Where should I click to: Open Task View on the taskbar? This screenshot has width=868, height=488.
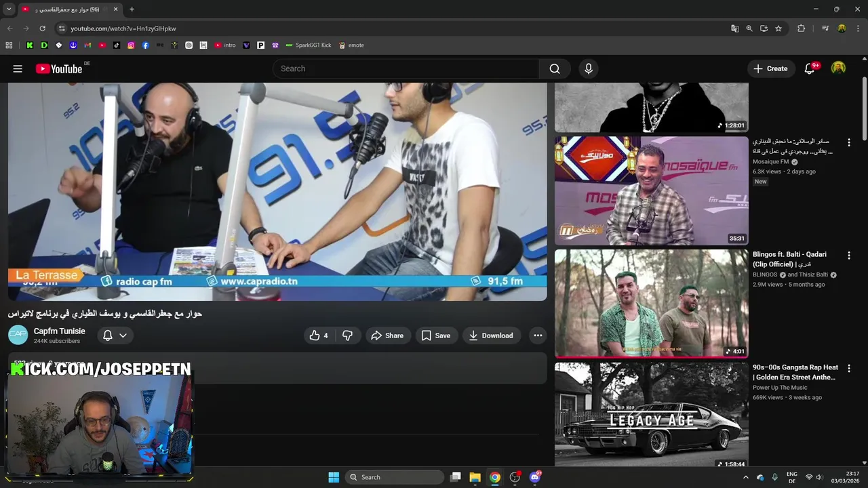(456, 477)
